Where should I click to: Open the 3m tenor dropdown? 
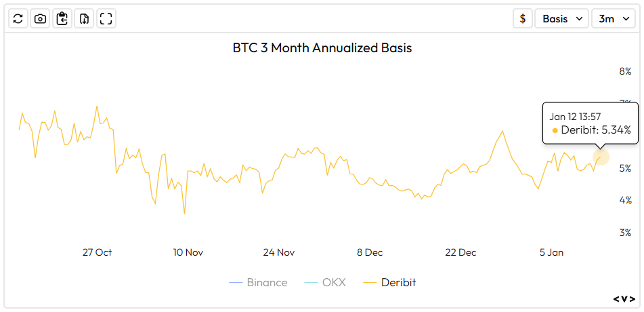[613, 18]
